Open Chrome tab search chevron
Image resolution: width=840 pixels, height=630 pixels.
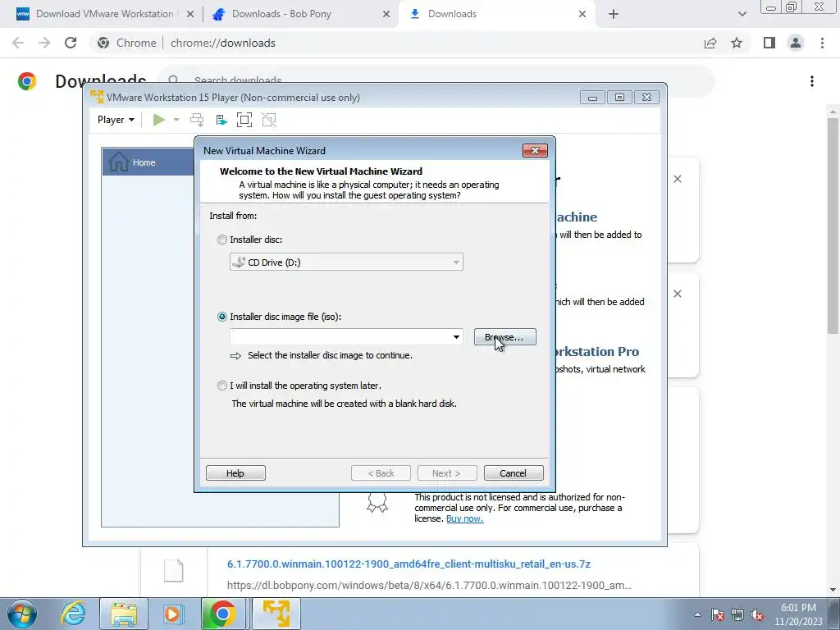tap(742, 14)
